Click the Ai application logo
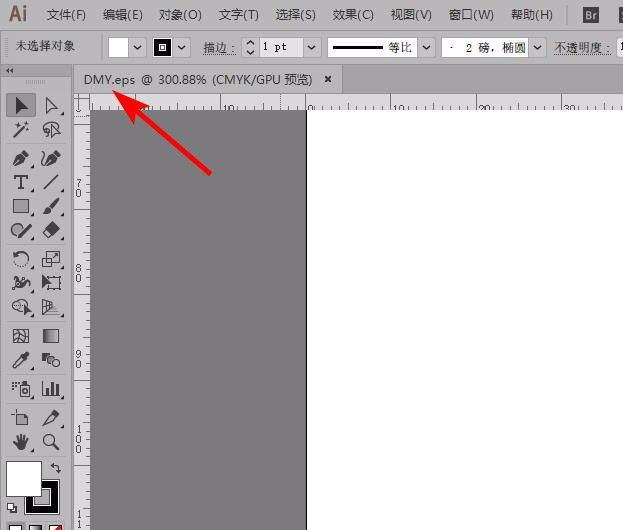Screen dimensions: 623x530 click(x=18, y=14)
